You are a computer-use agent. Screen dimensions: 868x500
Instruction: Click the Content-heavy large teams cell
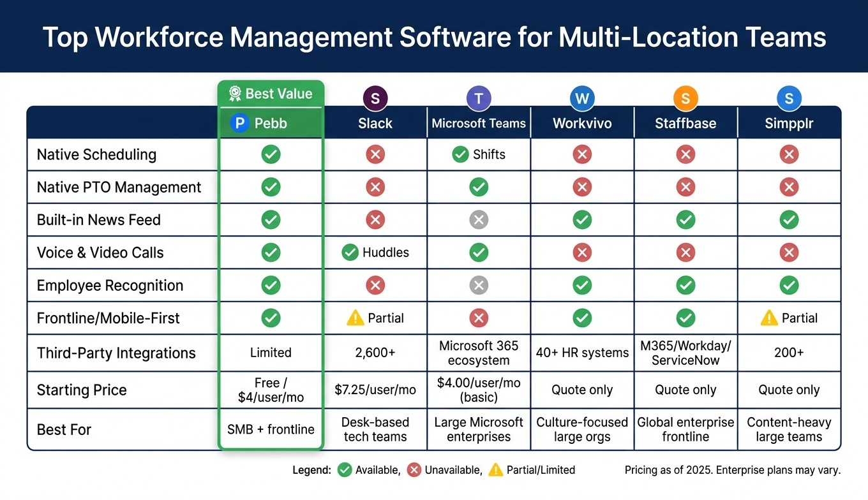tap(789, 429)
